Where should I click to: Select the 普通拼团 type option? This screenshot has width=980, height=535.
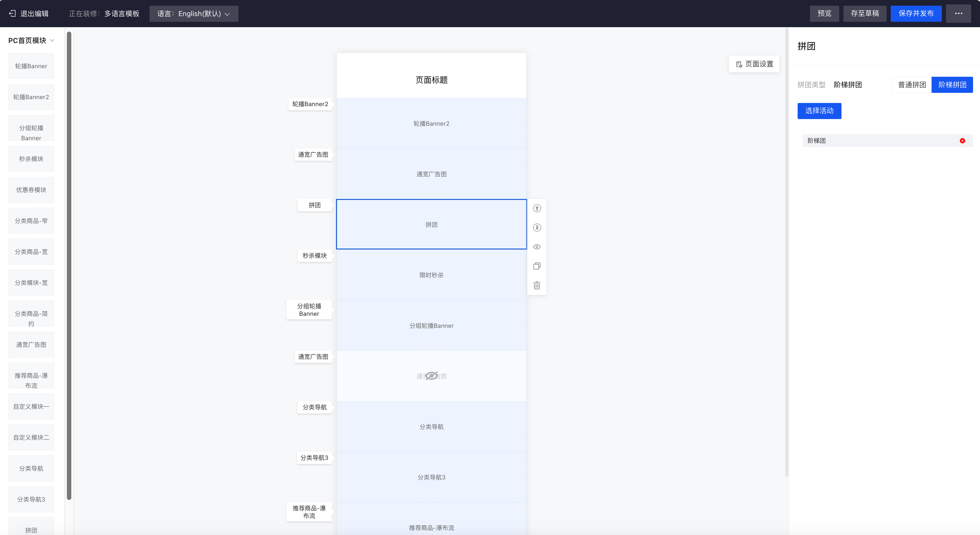pyautogui.click(x=912, y=85)
